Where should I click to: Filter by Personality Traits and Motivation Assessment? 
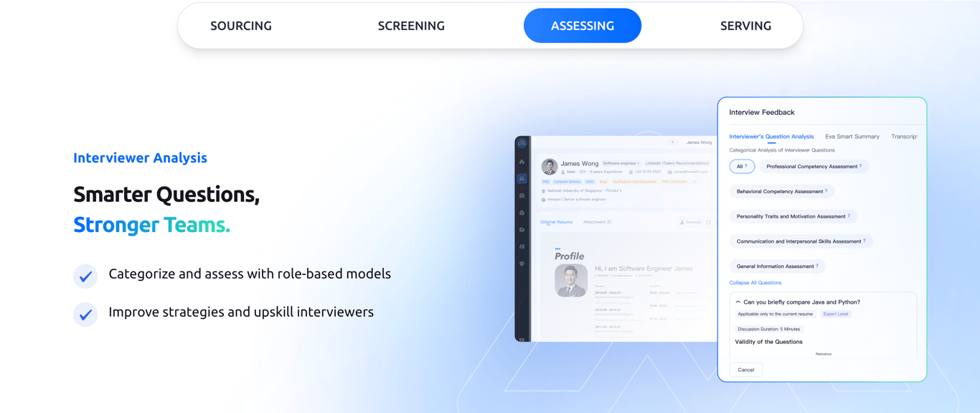pos(793,216)
